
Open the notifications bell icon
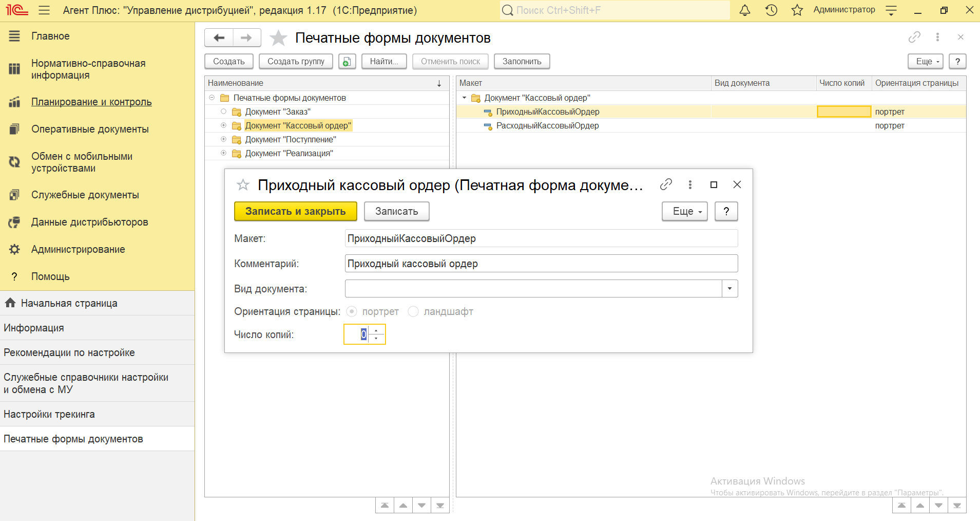[744, 10]
